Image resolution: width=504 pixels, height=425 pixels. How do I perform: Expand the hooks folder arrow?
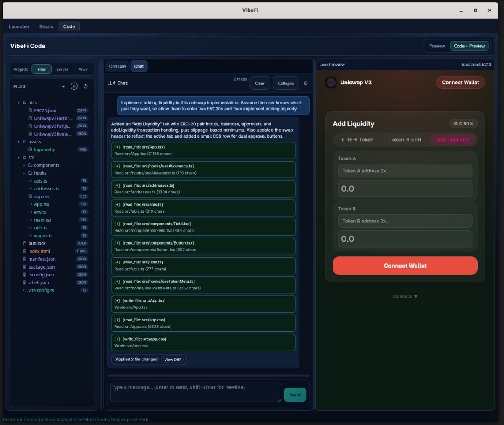(x=24, y=173)
